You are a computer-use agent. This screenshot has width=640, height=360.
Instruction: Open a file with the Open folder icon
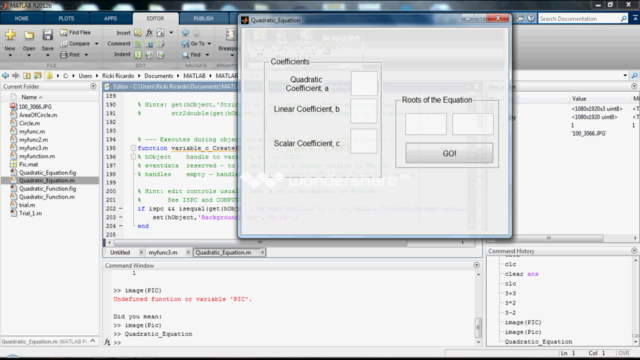[x=29, y=36]
